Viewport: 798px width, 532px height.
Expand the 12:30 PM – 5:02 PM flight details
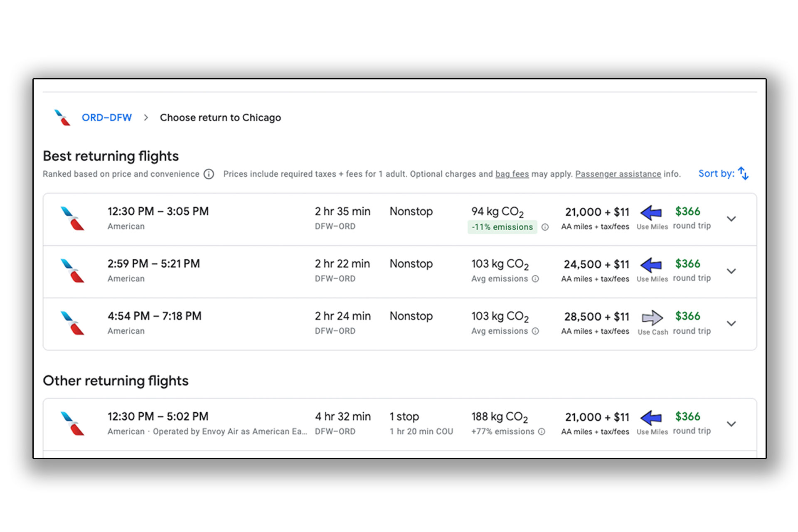pyautogui.click(x=731, y=424)
